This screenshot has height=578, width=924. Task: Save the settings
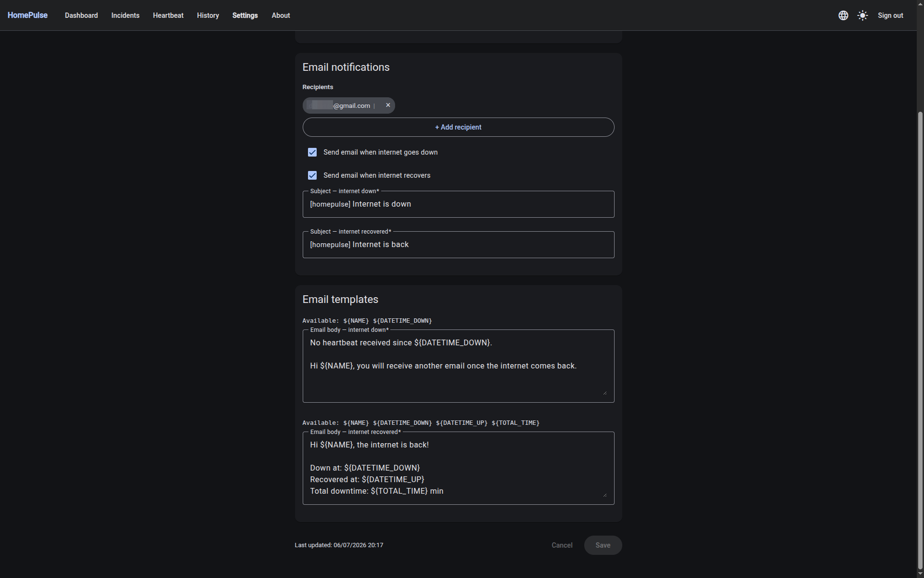click(603, 545)
